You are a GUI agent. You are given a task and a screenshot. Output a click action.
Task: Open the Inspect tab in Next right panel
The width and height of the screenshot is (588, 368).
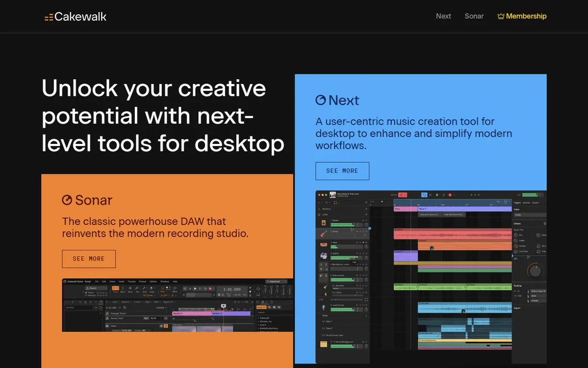517,203
